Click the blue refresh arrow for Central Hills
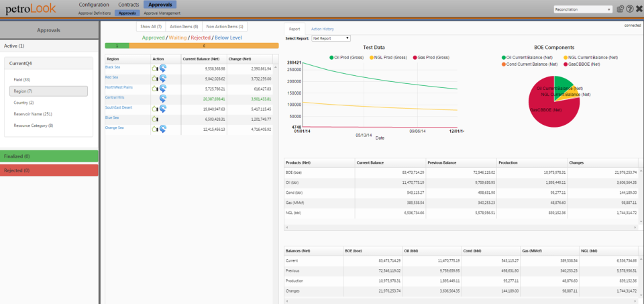 (x=163, y=98)
